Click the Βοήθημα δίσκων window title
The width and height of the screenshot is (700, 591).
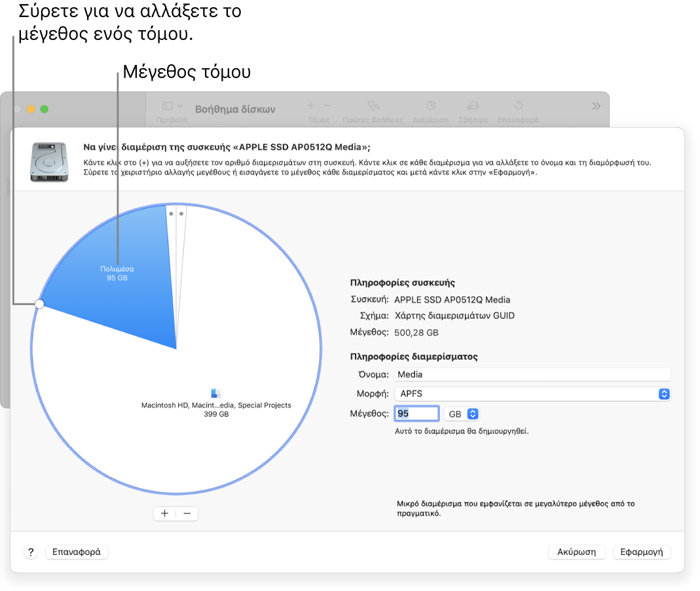pos(235,109)
